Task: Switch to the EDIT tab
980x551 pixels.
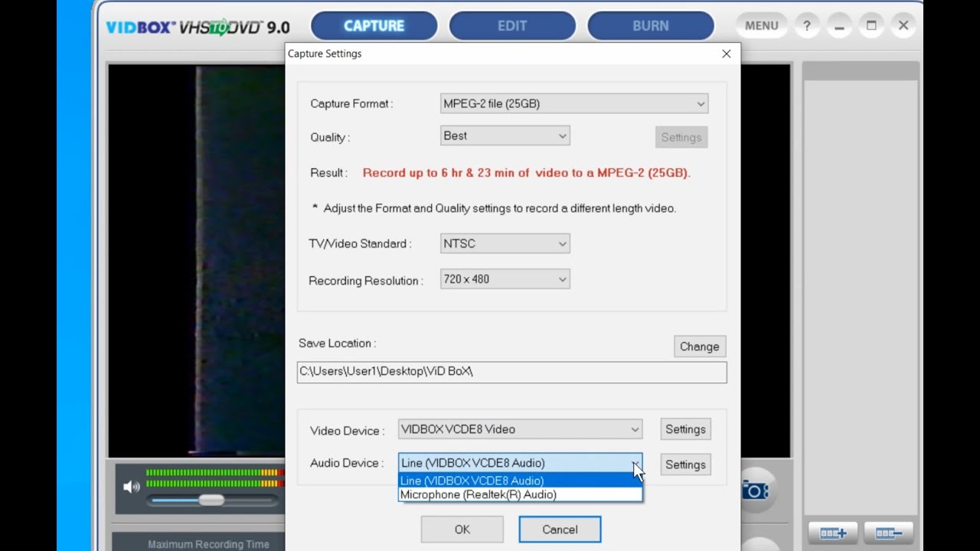Action: pyautogui.click(x=512, y=25)
